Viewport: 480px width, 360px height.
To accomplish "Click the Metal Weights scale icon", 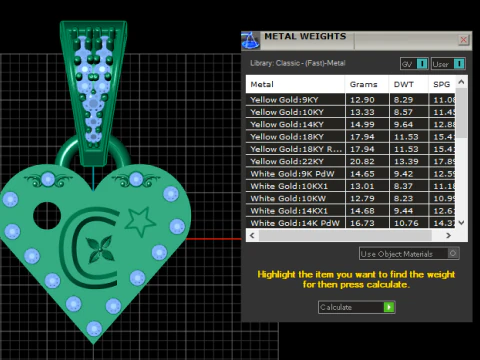I will (x=250, y=41).
